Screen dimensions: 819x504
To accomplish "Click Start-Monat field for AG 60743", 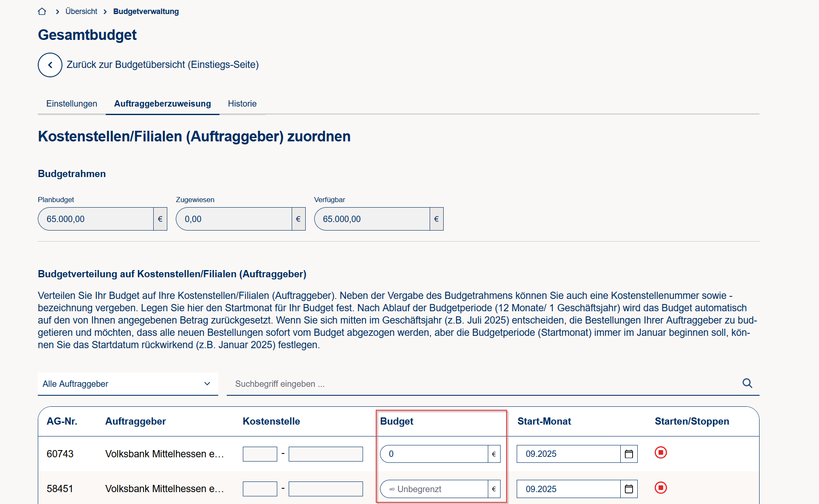I will (x=568, y=454).
